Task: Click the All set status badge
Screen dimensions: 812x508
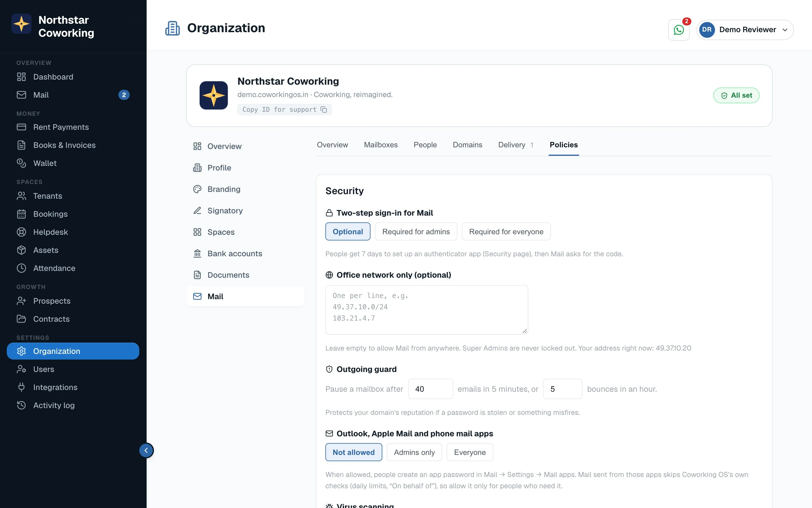Action: (736, 95)
